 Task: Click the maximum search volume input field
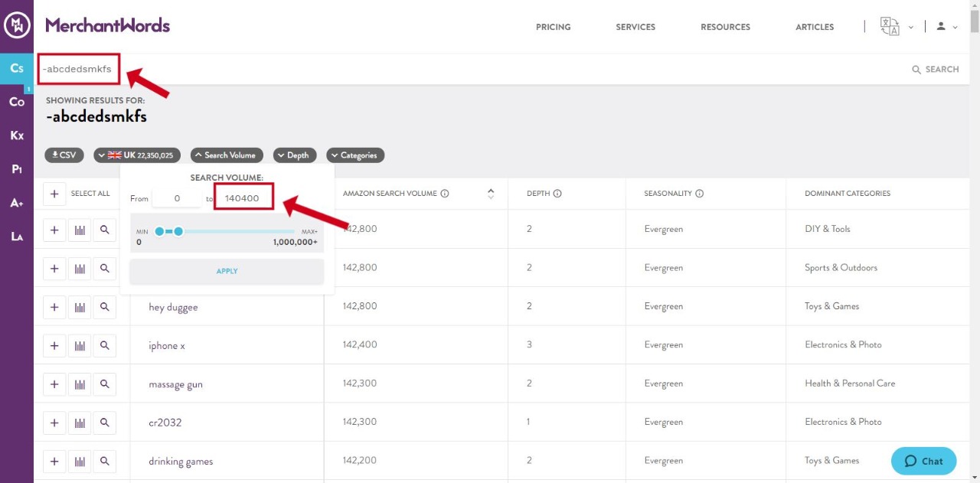[x=243, y=198]
